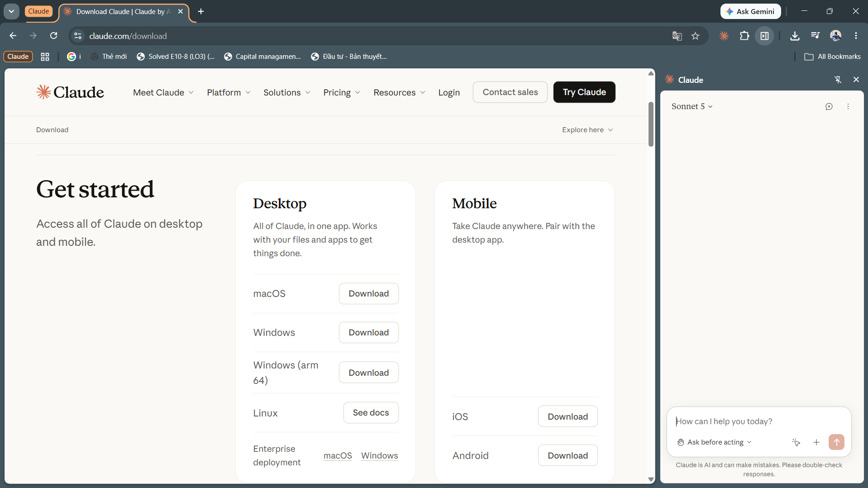Click the Try Claude button
The height and width of the screenshot is (488, 868).
tap(584, 92)
